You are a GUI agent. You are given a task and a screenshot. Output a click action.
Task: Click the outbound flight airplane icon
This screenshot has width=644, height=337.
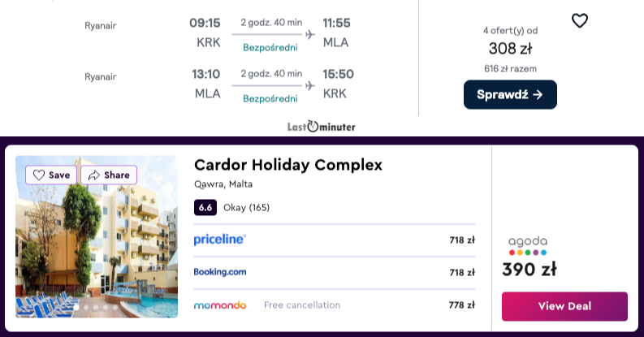pos(310,34)
